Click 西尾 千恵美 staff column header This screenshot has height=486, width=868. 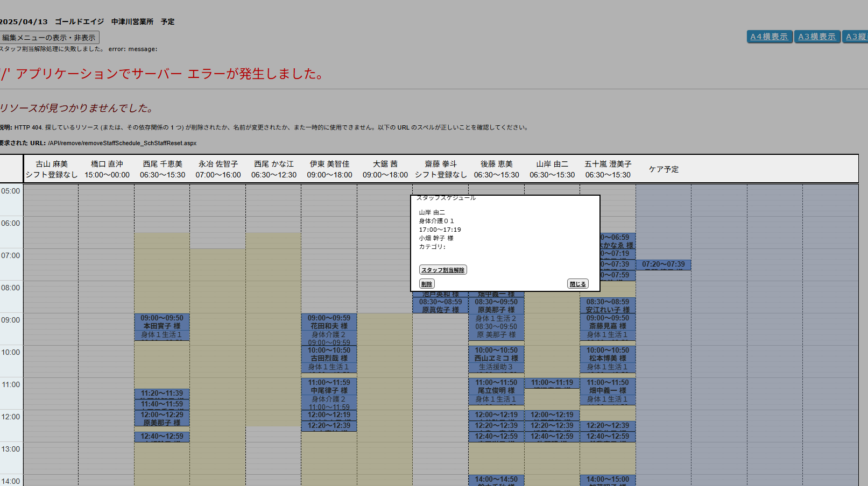point(163,169)
